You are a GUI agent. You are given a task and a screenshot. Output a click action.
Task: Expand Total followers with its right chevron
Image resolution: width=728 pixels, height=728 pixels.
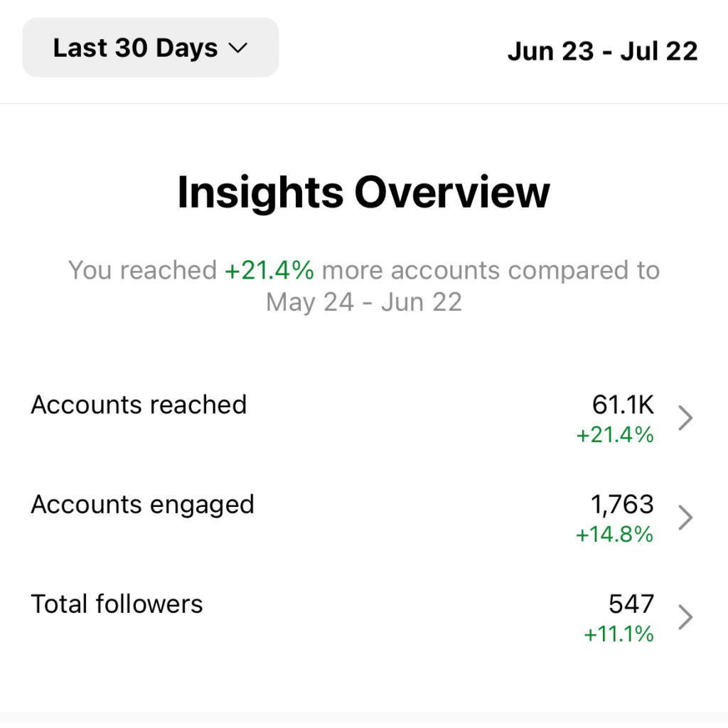tap(685, 617)
